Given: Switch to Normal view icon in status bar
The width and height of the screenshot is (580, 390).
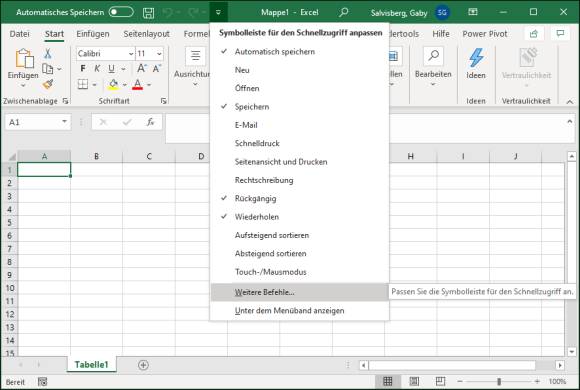Looking at the screenshot, I should coord(388,381).
